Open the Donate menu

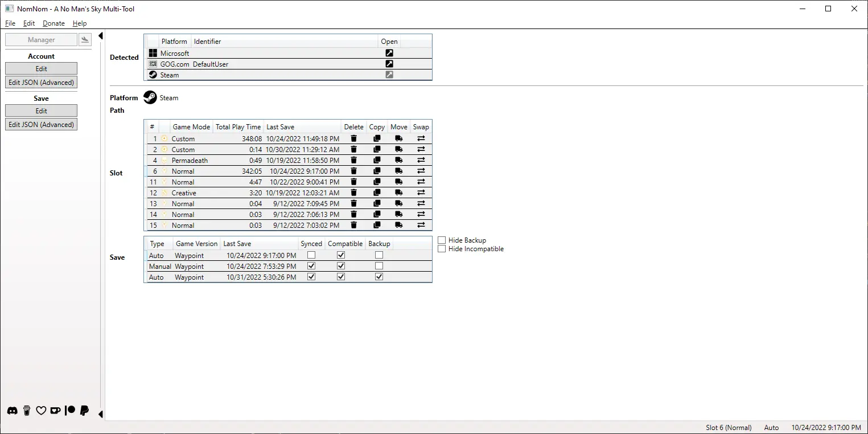coord(54,23)
